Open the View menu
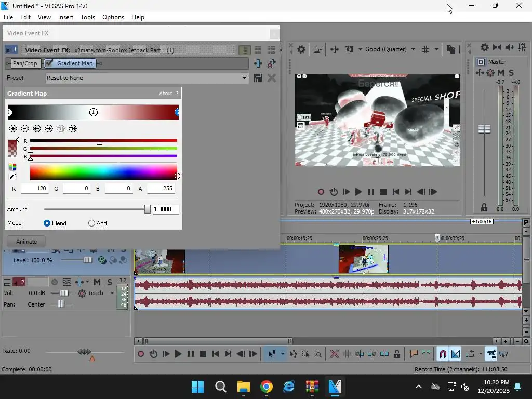532x399 pixels. [x=44, y=17]
